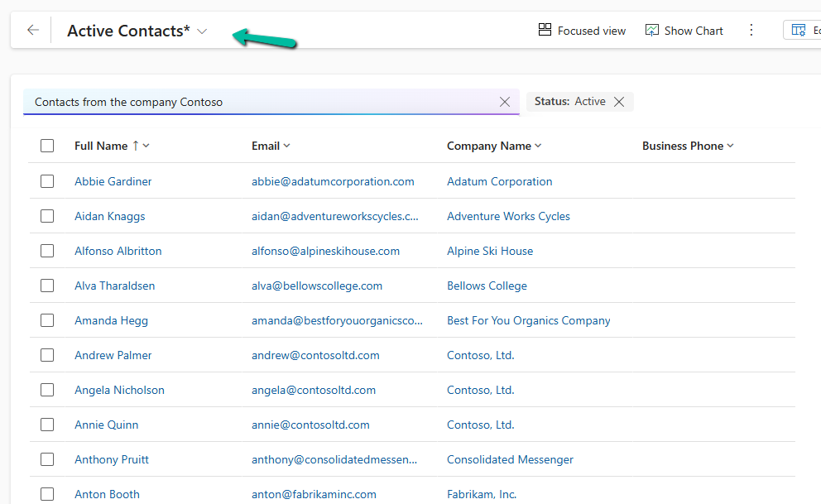821x504 pixels.
Task: Check the box for Abbie Gardiner
Action: pos(47,181)
